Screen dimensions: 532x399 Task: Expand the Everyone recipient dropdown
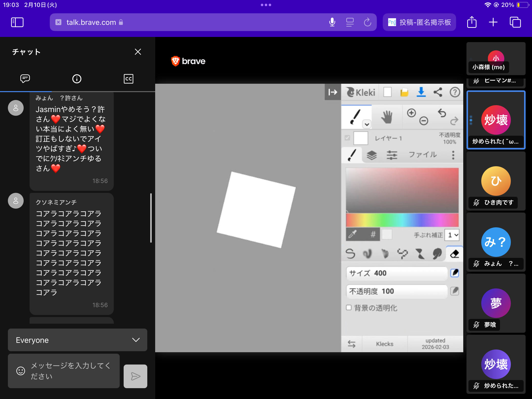pos(78,340)
